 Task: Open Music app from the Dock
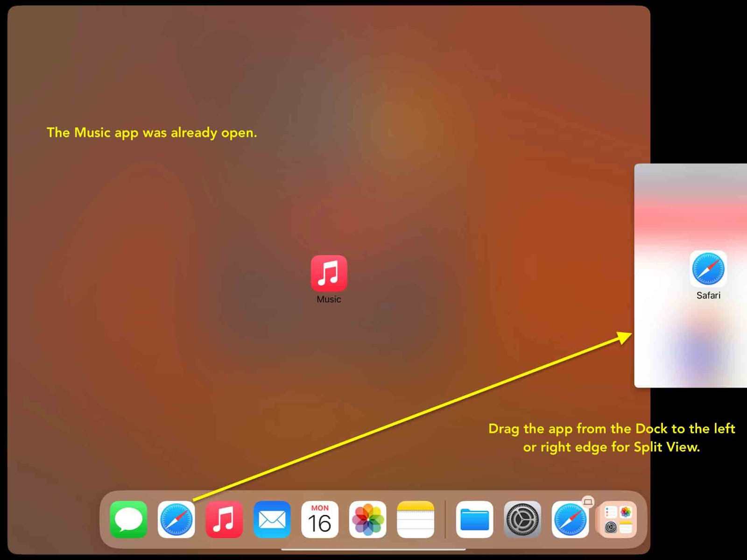[x=224, y=519]
